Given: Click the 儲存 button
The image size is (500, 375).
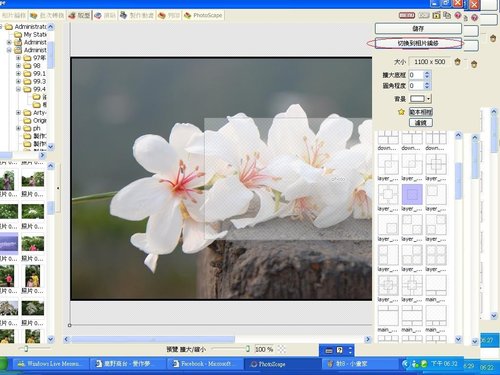Looking at the screenshot, I should [418, 29].
